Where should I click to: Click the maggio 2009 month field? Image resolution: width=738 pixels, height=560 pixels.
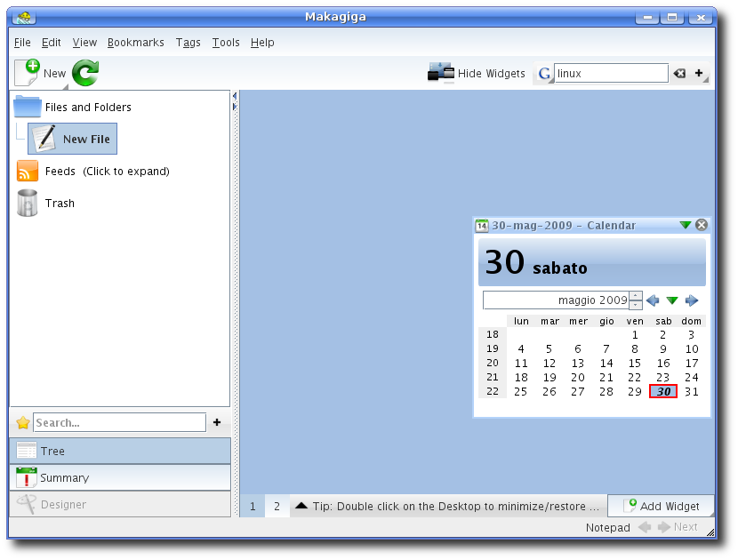tap(557, 300)
